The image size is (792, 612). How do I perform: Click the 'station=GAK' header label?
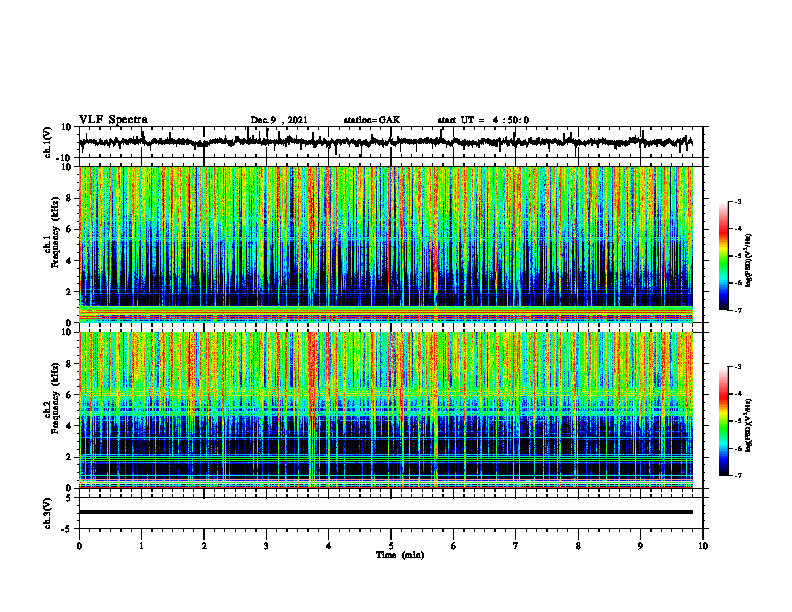pyautogui.click(x=372, y=120)
